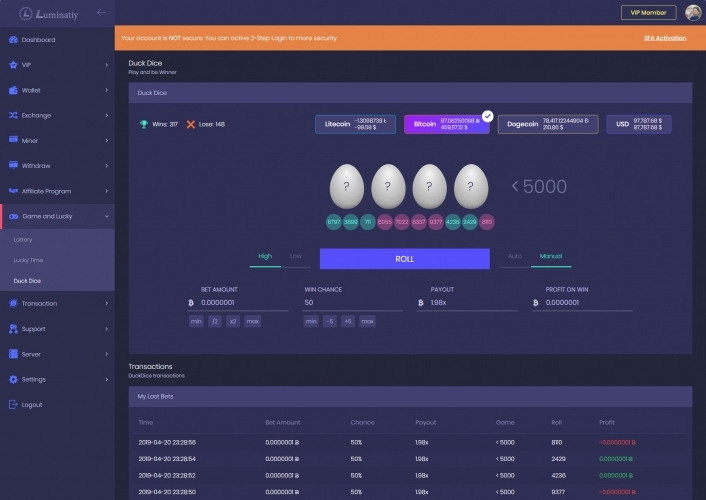The image size is (706, 500).
Task: Open the user avatar in top right
Action: [x=693, y=13]
